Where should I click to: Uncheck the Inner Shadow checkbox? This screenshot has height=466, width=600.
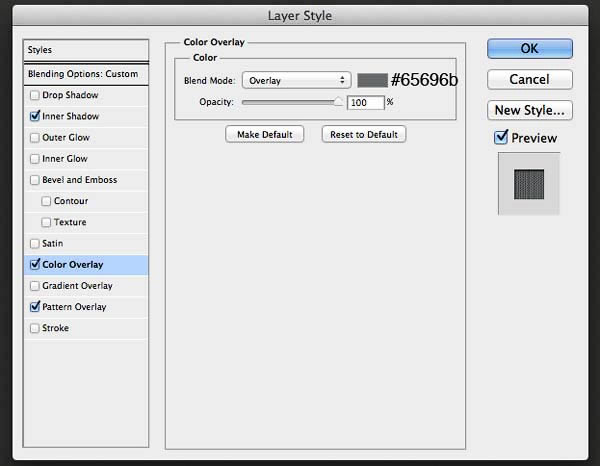pyautogui.click(x=34, y=116)
